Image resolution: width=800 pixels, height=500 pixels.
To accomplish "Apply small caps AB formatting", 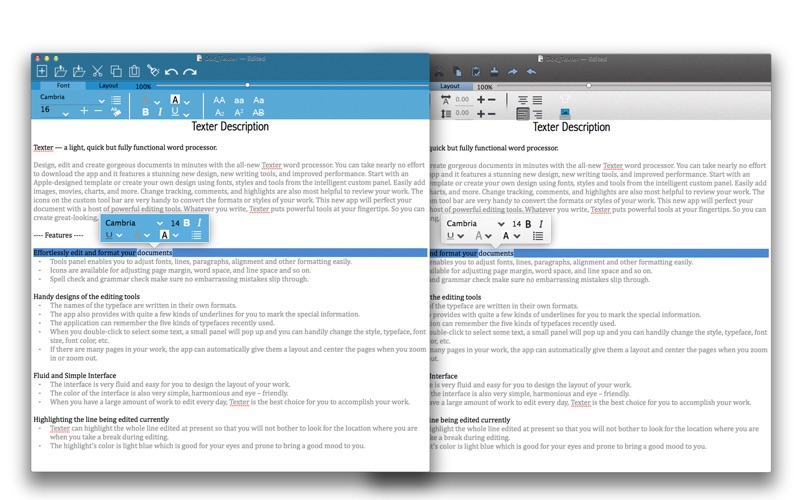I will [259, 112].
